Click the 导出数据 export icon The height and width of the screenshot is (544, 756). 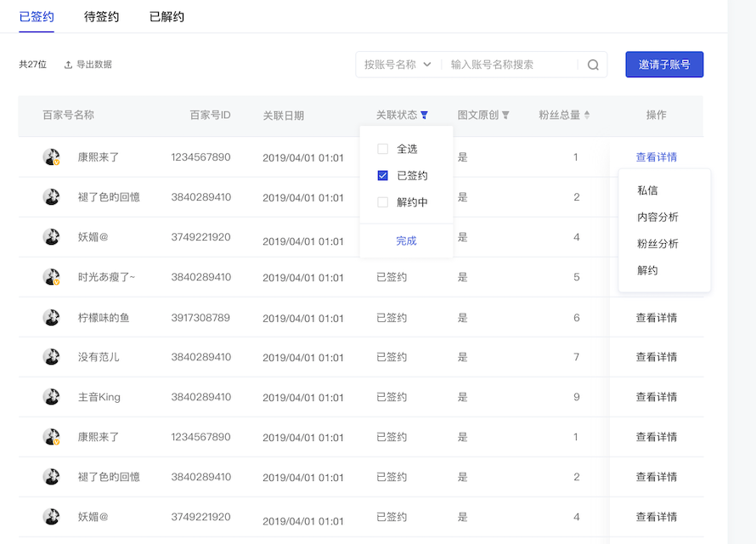tap(69, 65)
